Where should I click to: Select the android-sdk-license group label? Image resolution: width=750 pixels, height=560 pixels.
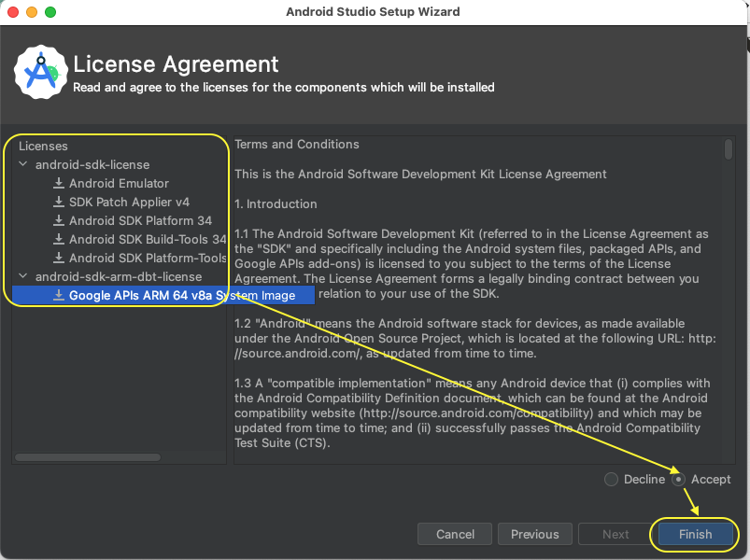click(x=92, y=164)
